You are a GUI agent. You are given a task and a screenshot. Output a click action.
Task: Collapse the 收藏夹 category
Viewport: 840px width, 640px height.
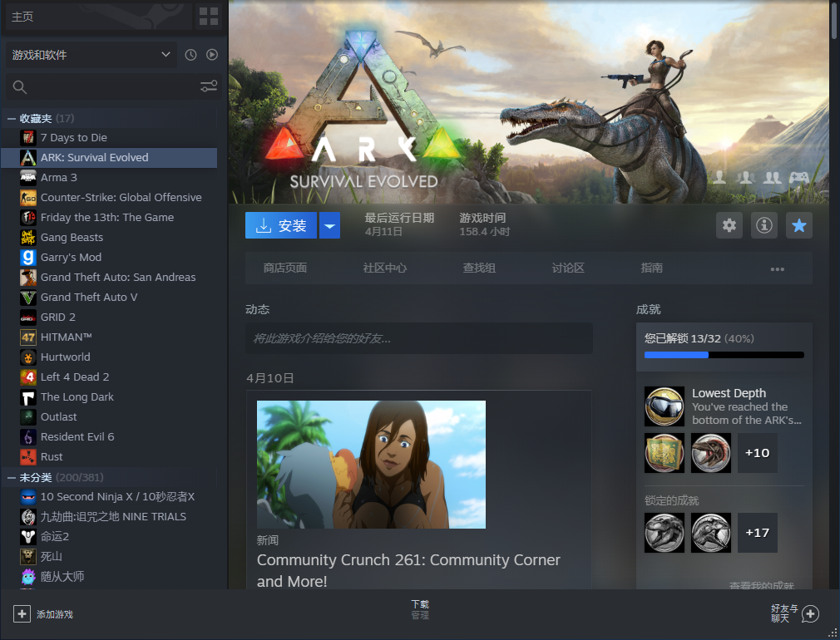point(12,119)
